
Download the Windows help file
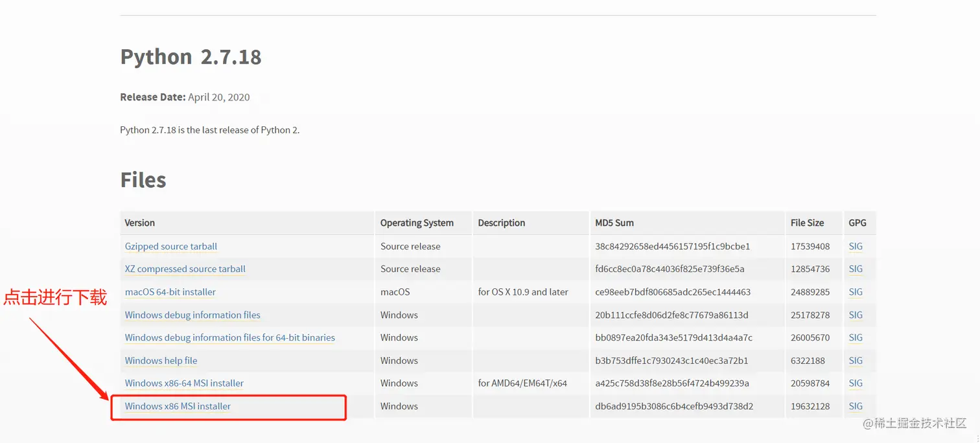(161, 361)
